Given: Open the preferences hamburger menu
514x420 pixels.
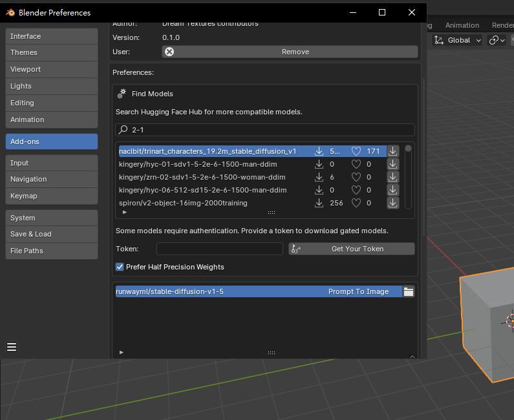Looking at the screenshot, I should pyautogui.click(x=12, y=346).
